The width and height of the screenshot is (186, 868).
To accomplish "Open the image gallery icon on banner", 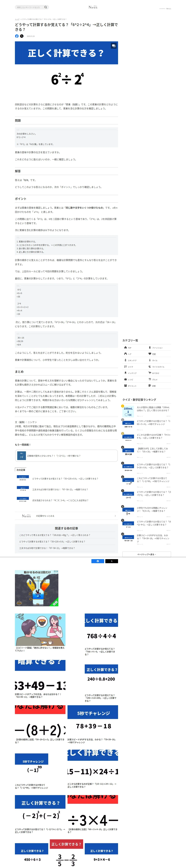I will pos(114,45).
